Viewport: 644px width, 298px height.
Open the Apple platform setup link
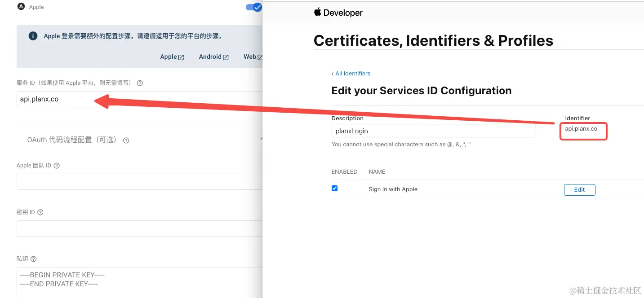[172, 57]
